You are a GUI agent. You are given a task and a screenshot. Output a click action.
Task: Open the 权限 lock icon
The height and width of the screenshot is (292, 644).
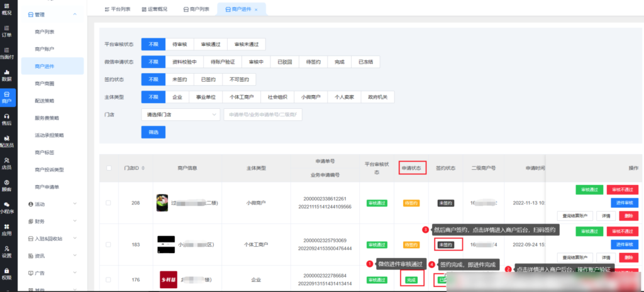point(7,273)
